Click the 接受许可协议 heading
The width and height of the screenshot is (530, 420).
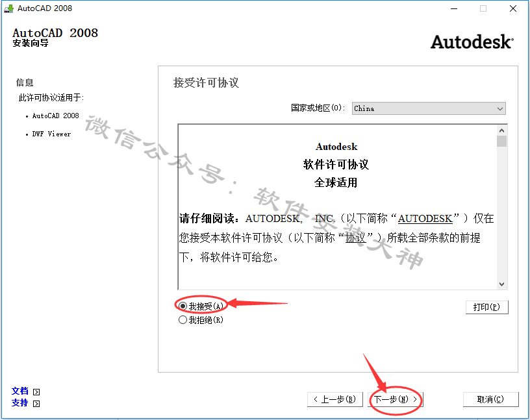pyautogui.click(x=206, y=83)
